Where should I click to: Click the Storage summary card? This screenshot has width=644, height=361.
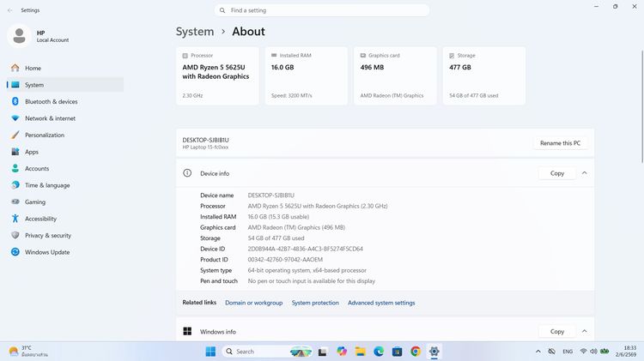[x=483, y=75]
